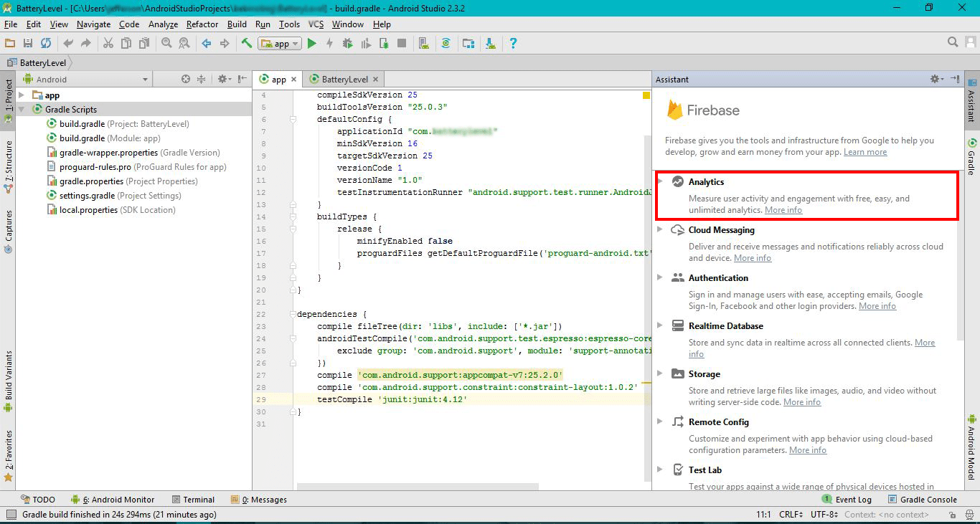Hide the Assistant panel
Image resolution: width=980 pixels, height=524 pixels.
pyautogui.click(x=955, y=80)
